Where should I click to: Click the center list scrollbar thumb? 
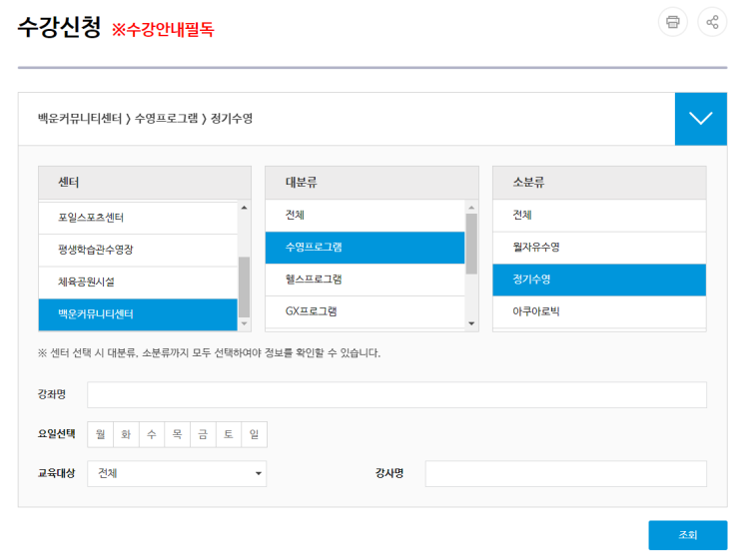245,287
